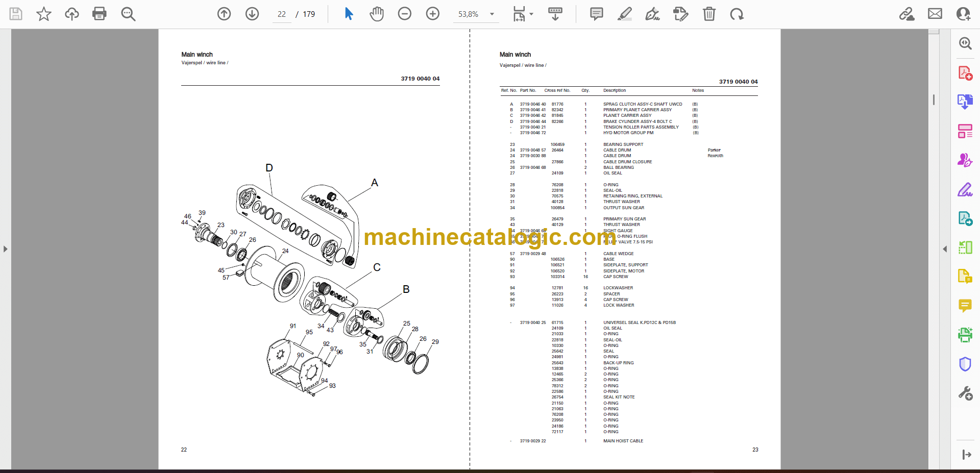The image size is (980, 473).
Task: Send the file by email
Action: 935,14
